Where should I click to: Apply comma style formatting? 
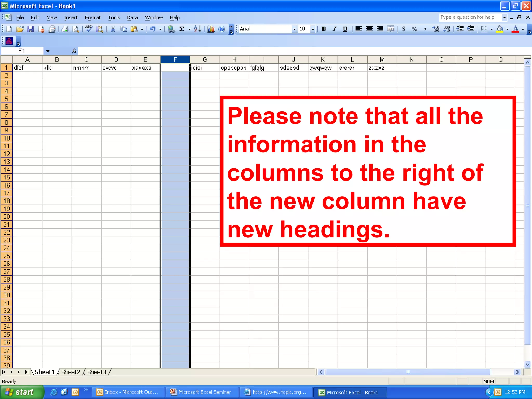425,29
